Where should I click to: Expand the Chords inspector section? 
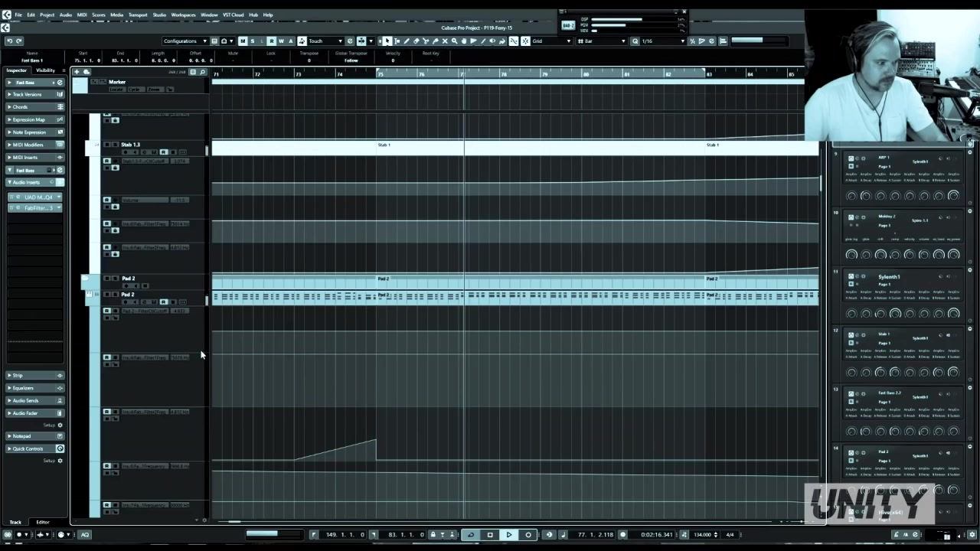pos(21,107)
